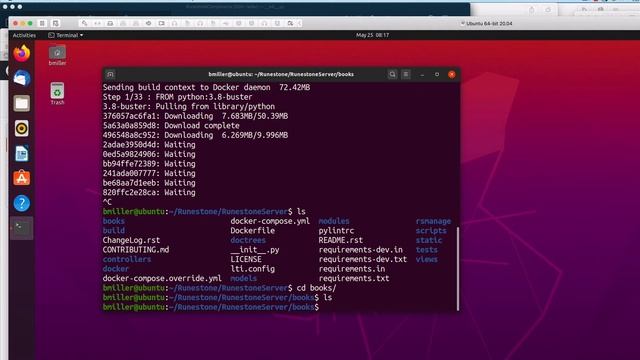
Task: Open the clock showing May 25 08:17
Action: coord(372,35)
